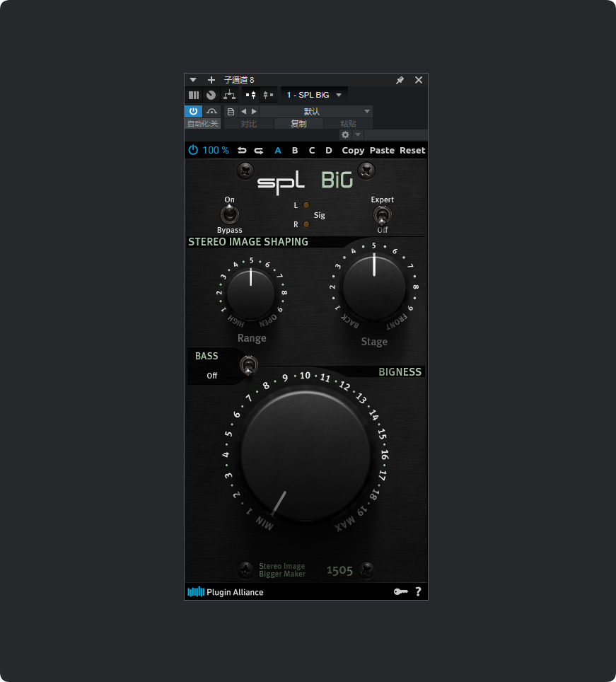The height and width of the screenshot is (682, 616).
Task: Open the channel editor bars icon
Action: tap(194, 95)
